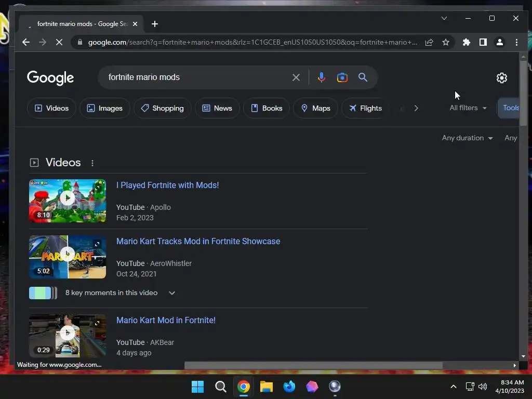Open Windows taskbar search
532x399 pixels.
coord(220,387)
